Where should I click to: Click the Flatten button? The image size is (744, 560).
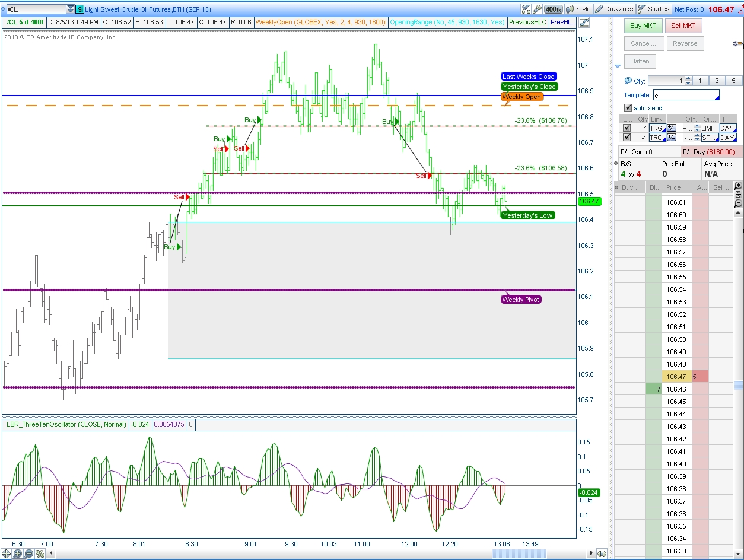pos(640,61)
